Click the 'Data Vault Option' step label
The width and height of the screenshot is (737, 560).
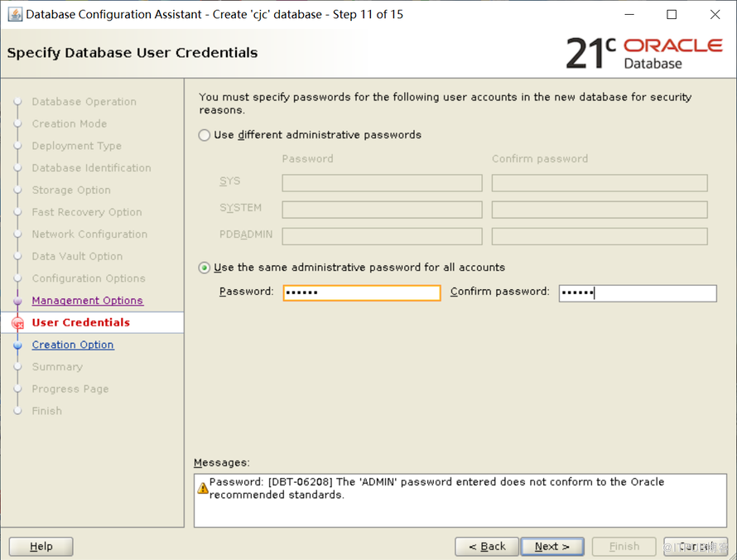point(77,256)
